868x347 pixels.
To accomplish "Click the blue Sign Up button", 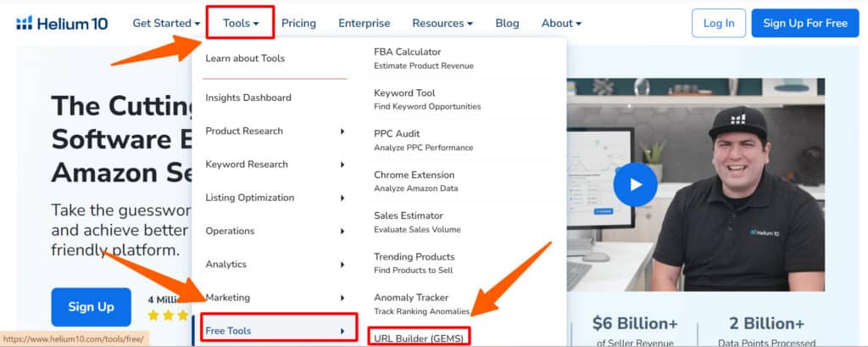I will [91, 307].
